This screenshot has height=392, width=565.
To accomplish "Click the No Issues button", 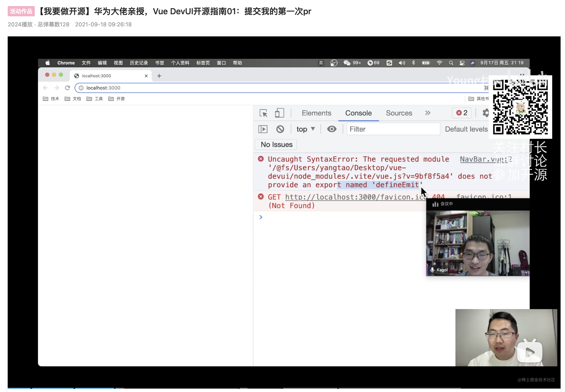I will tap(276, 144).
